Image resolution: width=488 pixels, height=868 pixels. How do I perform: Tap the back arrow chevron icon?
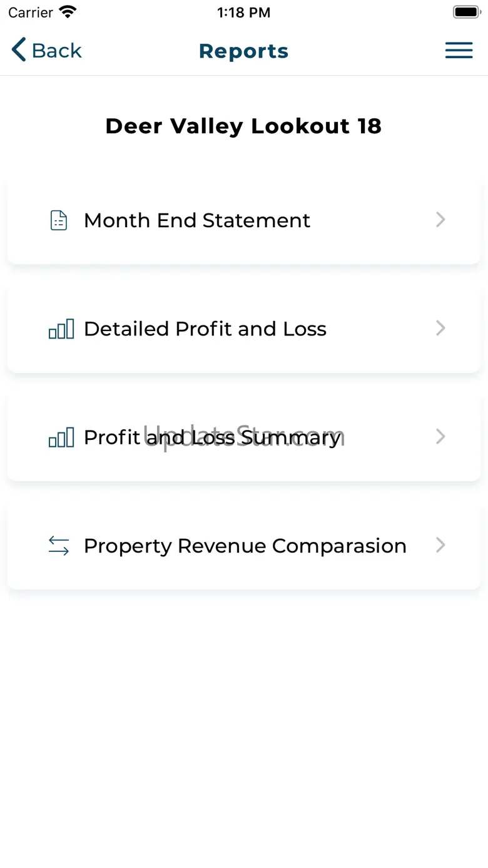[x=19, y=50]
